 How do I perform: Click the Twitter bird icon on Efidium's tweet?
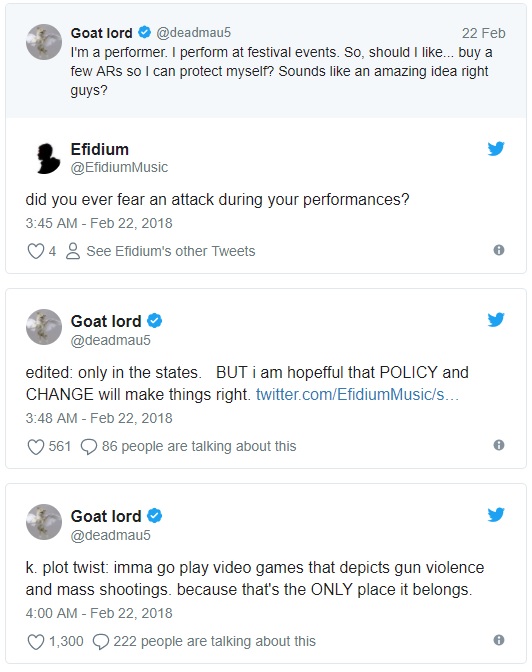496,149
